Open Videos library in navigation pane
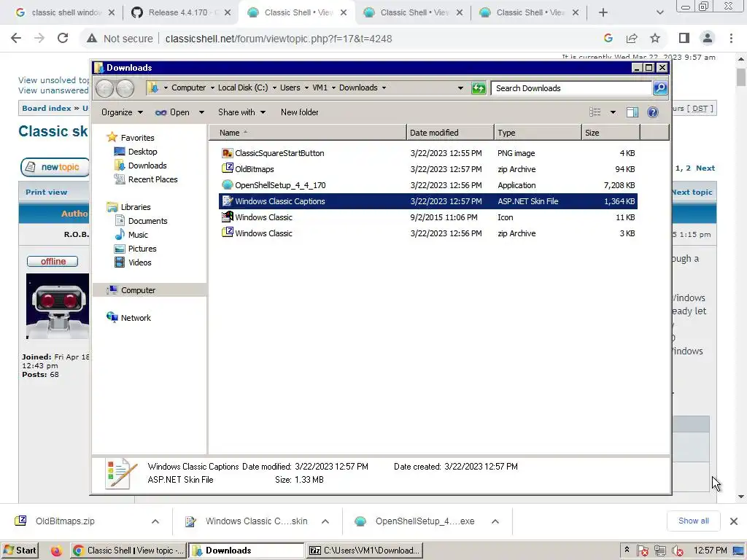Image resolution: width=747 pixels, height=560 pixels. 139,262
